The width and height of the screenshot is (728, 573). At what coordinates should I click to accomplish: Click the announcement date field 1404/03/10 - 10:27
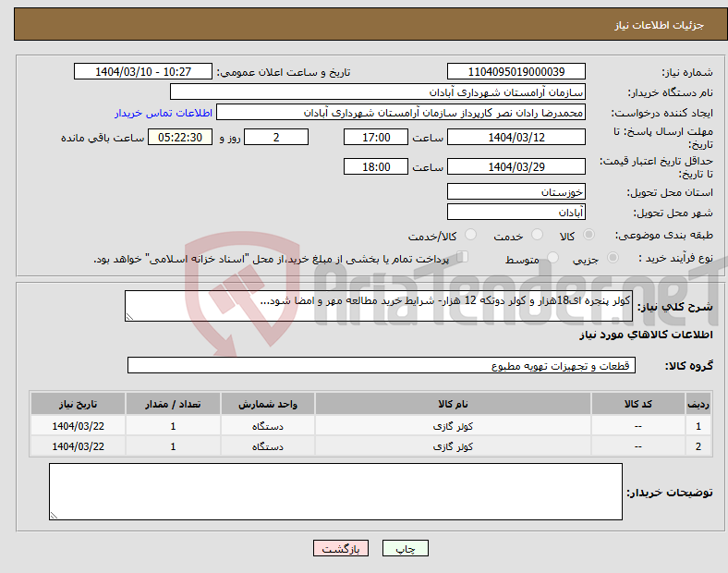point(143,71)
